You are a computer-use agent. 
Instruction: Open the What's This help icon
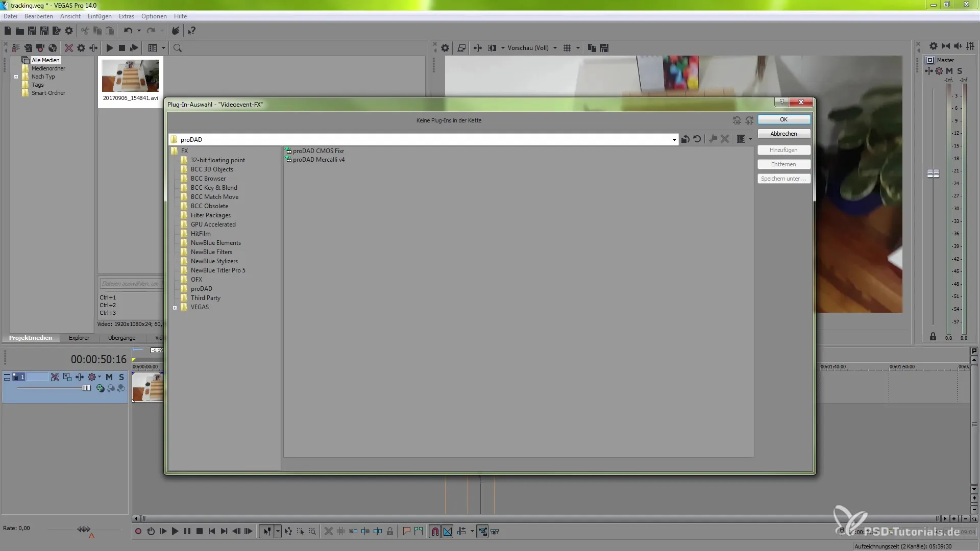click(191, 31)
